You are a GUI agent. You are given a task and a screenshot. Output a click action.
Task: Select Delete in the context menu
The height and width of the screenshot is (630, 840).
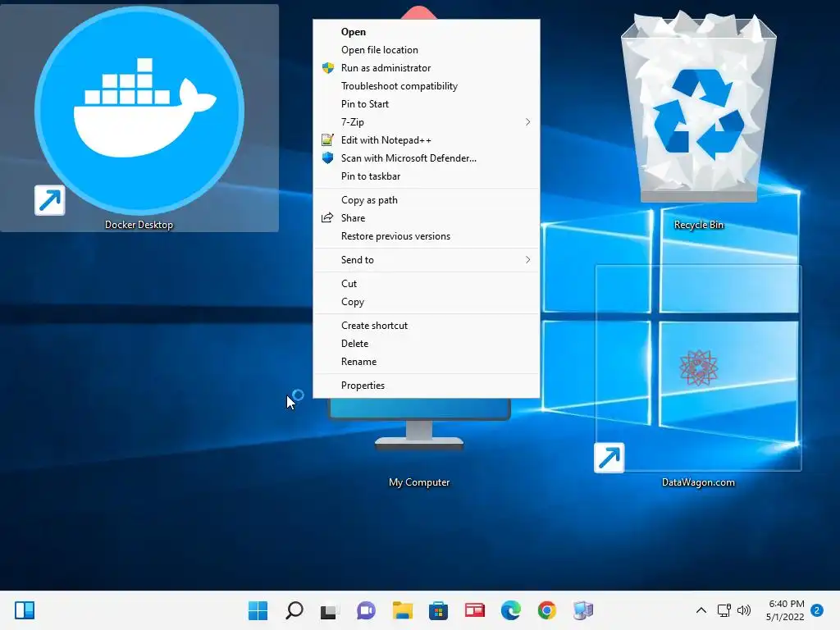point(427,344)
